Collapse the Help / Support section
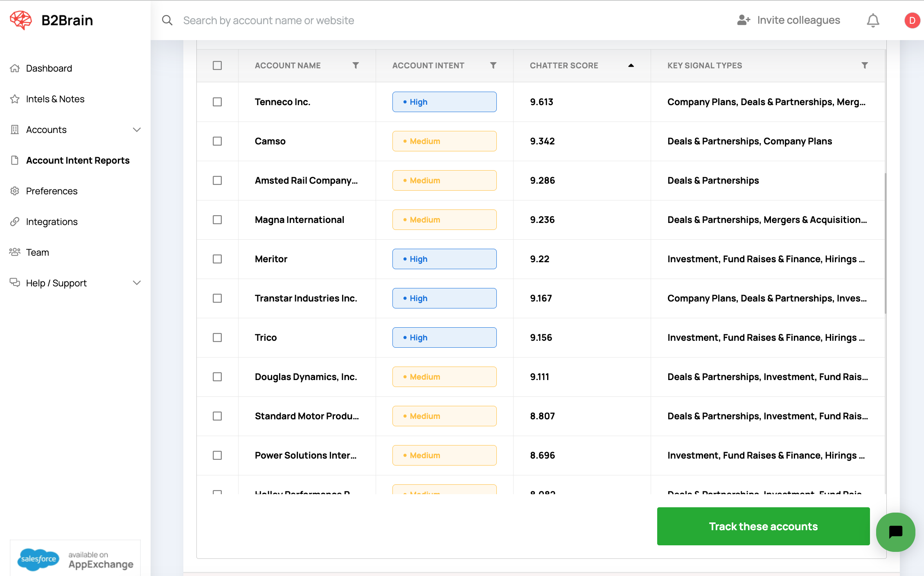The width and height of the screenshot is (924, 576). [137, 283]
